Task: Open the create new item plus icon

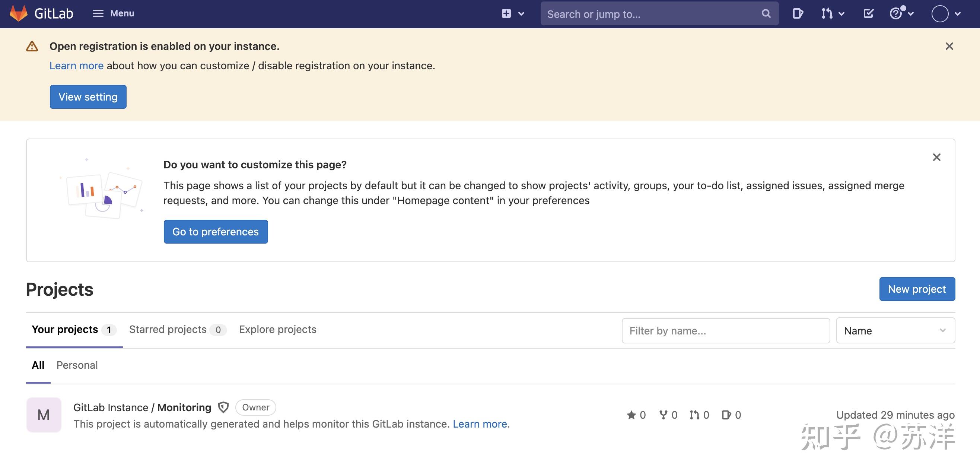Action: click(506, 13)
